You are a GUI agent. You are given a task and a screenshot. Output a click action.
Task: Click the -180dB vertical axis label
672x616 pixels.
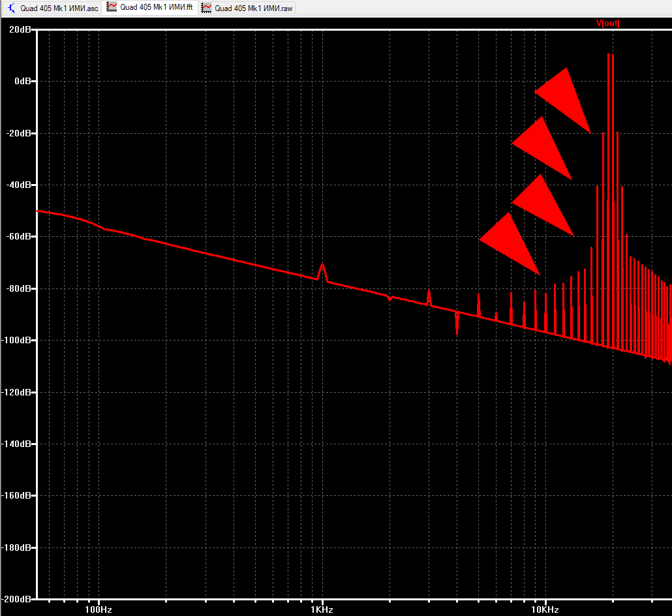pyautogui.click(x=16, y=547)
